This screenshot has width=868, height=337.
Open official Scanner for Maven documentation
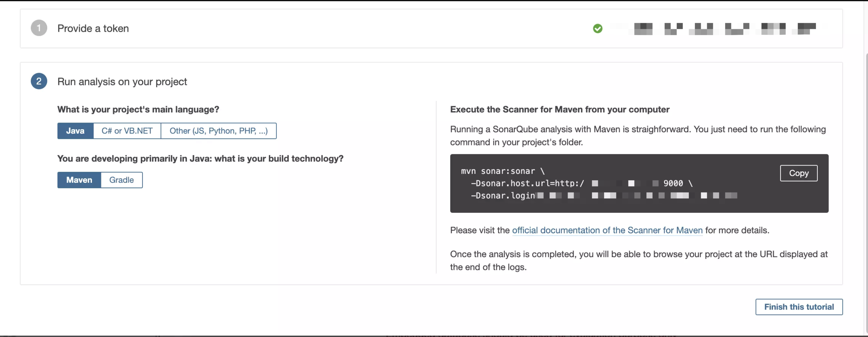click(x=607, y=230)
